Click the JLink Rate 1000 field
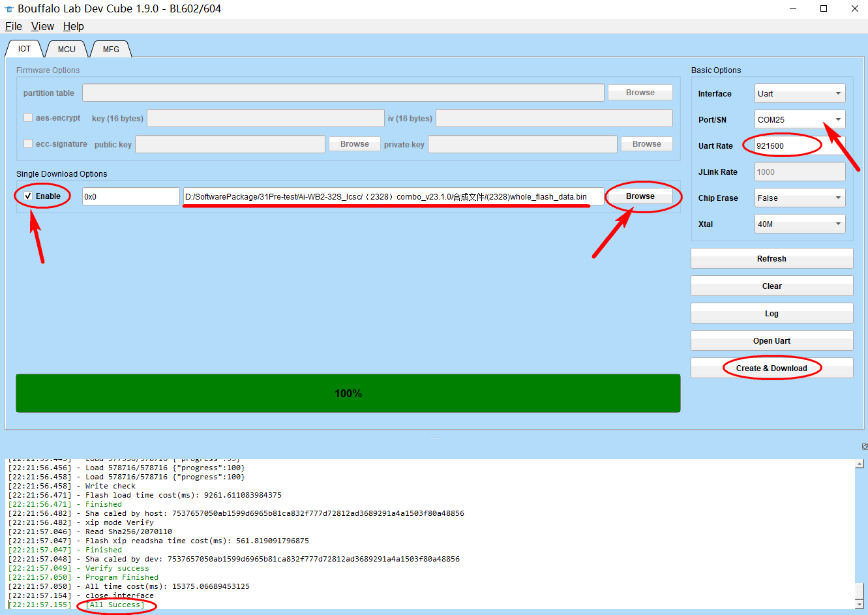Viewport: 868px width, 615px height. click(x=800, y=172)
